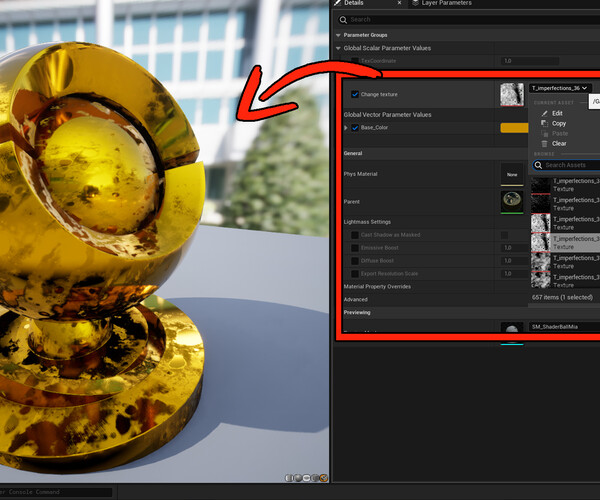600x500 pixels.
Task: Click the Global Vector Parameter Values header
Action: 387,115
